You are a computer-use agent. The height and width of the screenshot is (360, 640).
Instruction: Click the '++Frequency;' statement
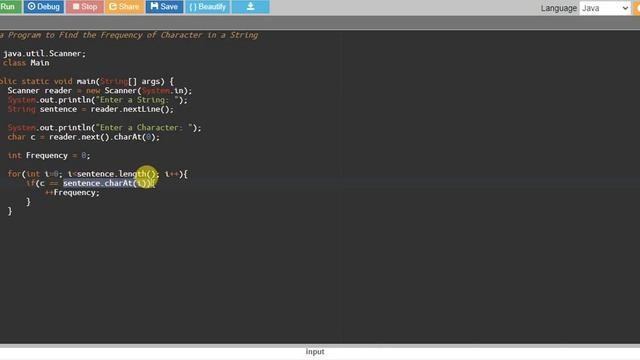(72, 193)
